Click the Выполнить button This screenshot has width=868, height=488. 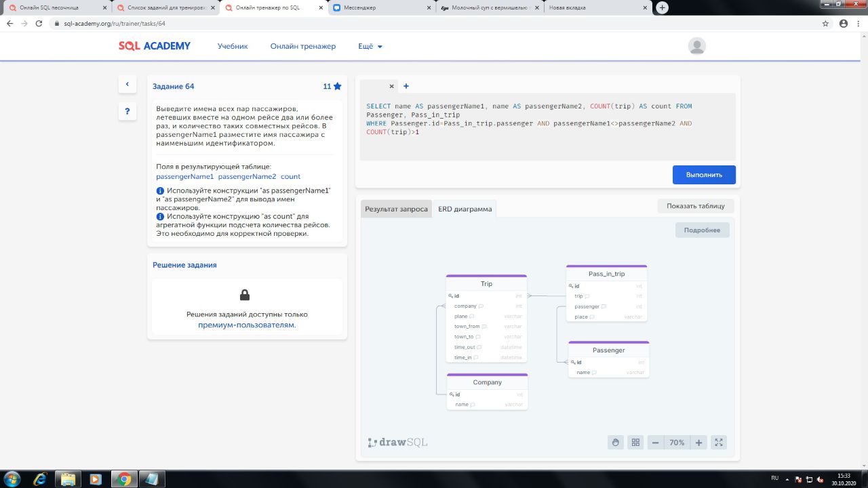tap(704, 174)
